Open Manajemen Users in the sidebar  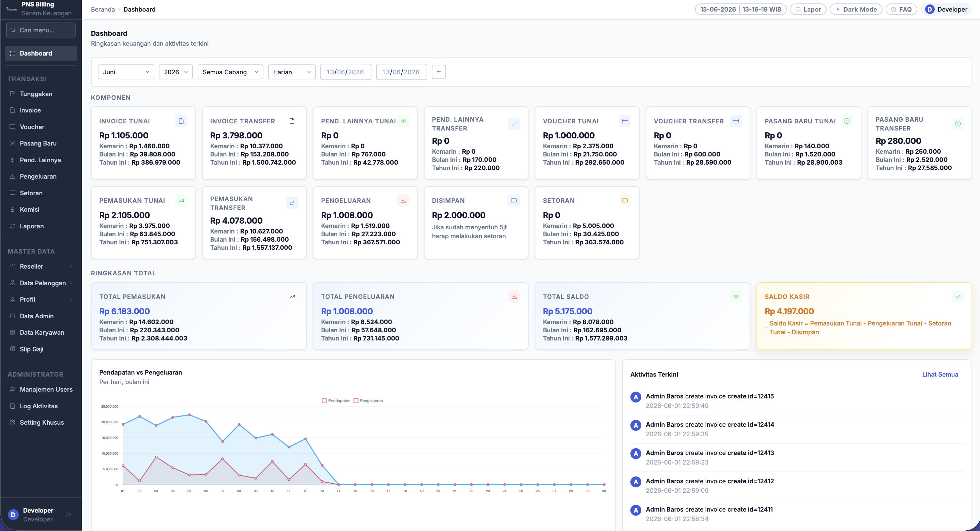41,390
